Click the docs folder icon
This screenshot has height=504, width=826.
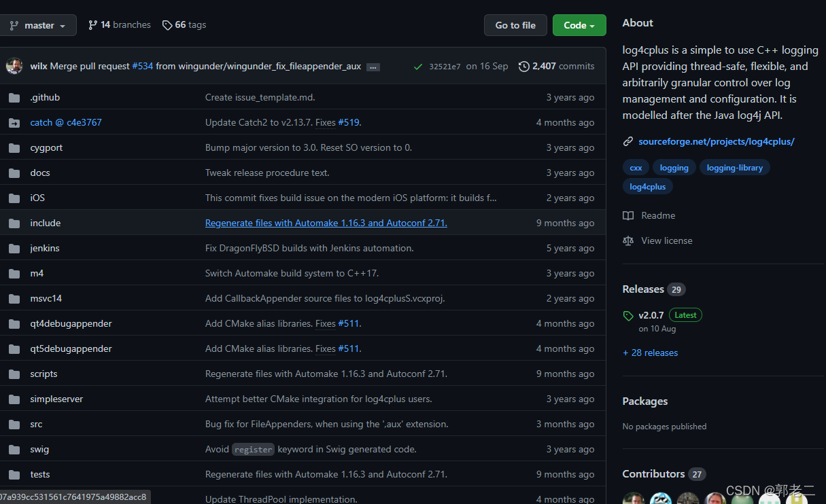[x=14, y=173]
